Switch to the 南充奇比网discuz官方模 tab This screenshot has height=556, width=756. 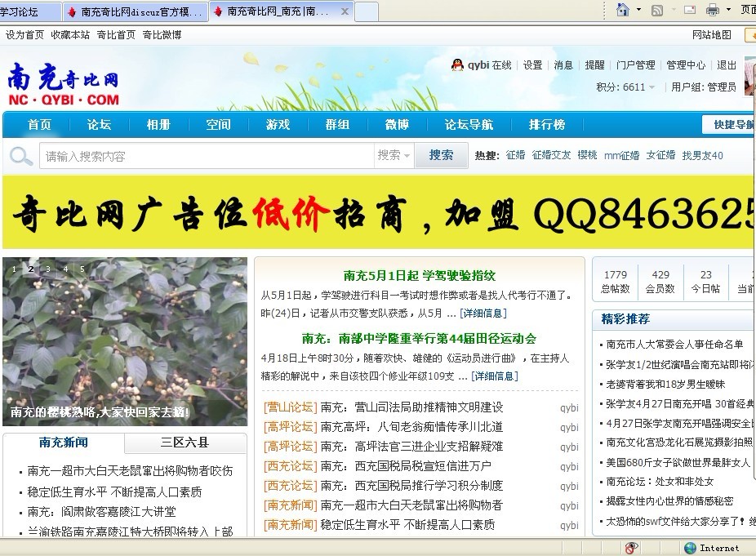click(136, 11)
